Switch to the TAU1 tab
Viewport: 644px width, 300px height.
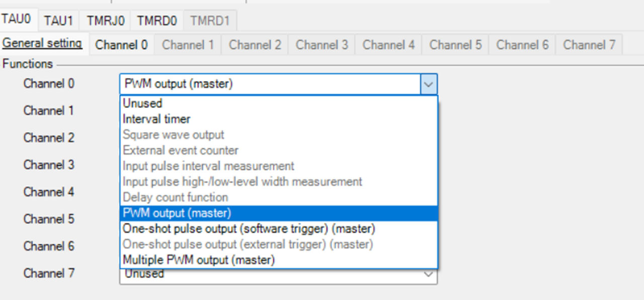(58, 21)
